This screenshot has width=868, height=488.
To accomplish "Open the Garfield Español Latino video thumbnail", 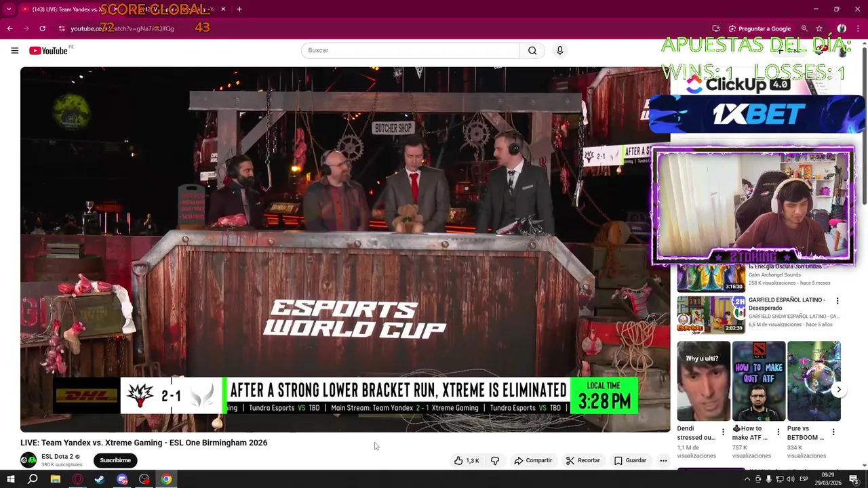I will click(x=711, y=315).
